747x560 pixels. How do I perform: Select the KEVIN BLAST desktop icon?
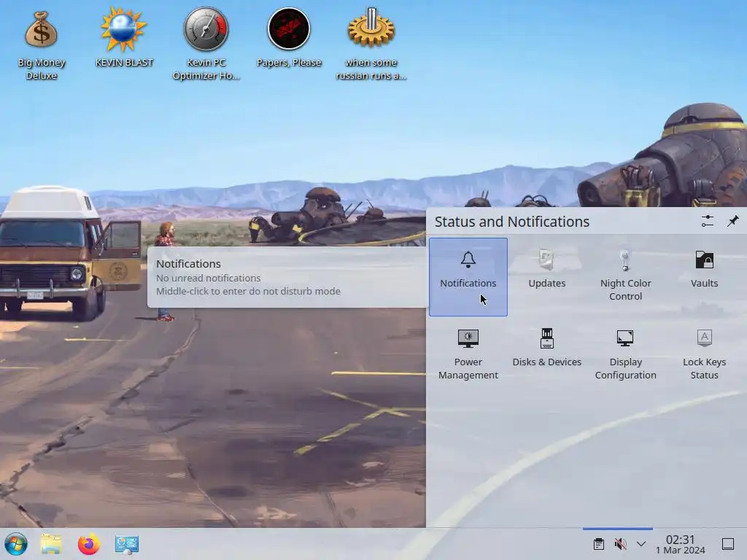[124, 38]
